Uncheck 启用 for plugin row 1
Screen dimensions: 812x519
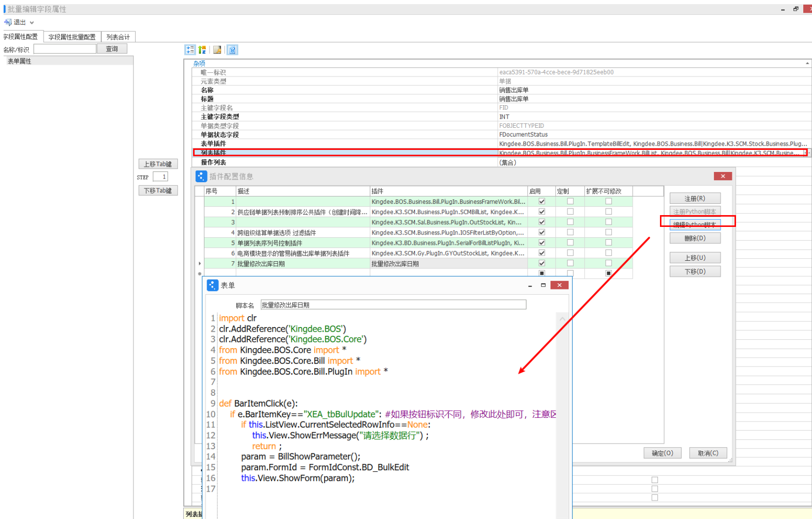pyautogui.click(x=541, y=202)
